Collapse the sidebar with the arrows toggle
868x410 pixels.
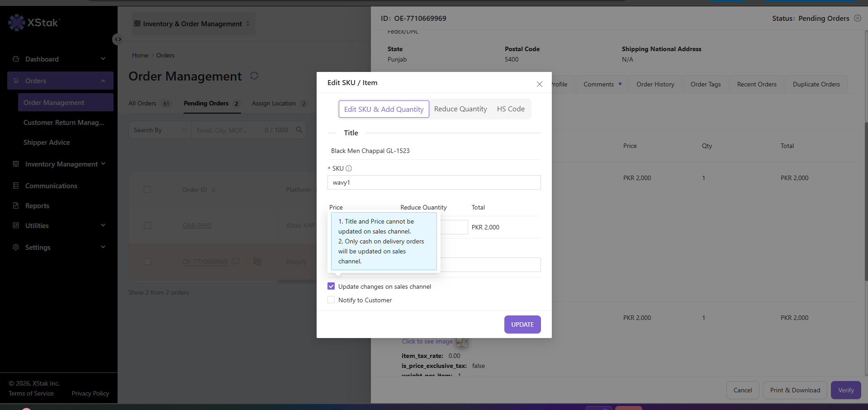[x=118, y=39]
